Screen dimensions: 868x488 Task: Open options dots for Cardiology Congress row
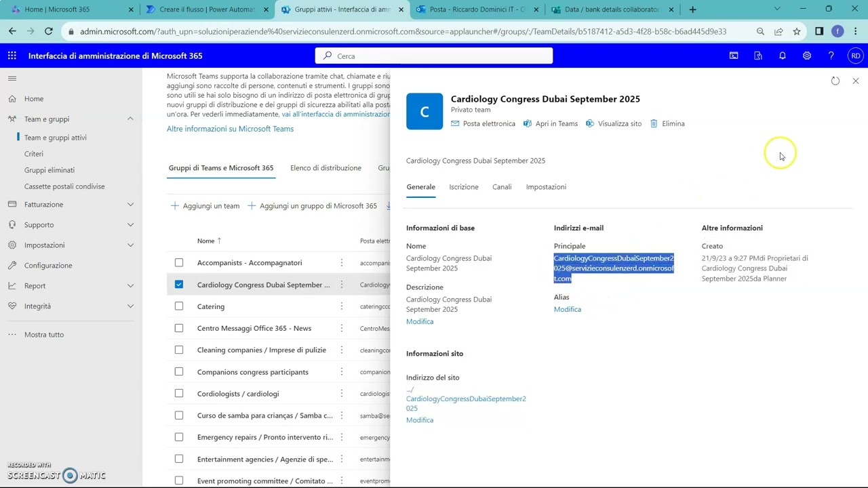[342, 285]
